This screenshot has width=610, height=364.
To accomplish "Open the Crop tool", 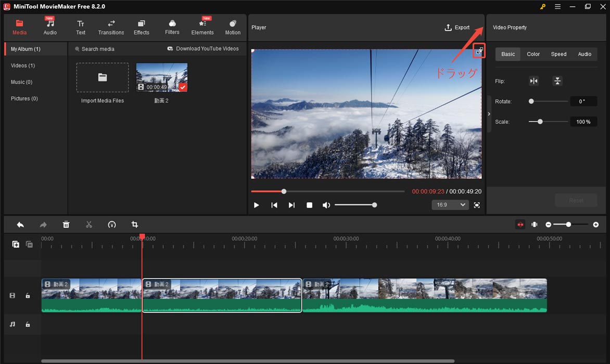I will tap(135, 225).
